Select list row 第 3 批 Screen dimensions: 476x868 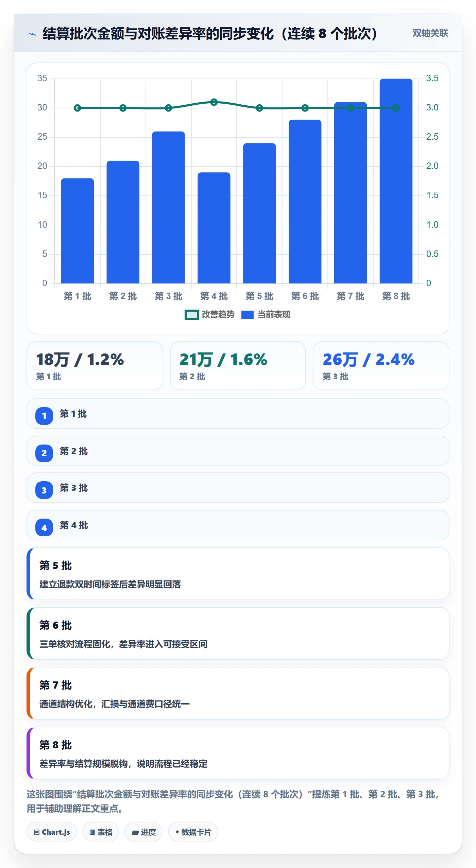click(238, 488)
